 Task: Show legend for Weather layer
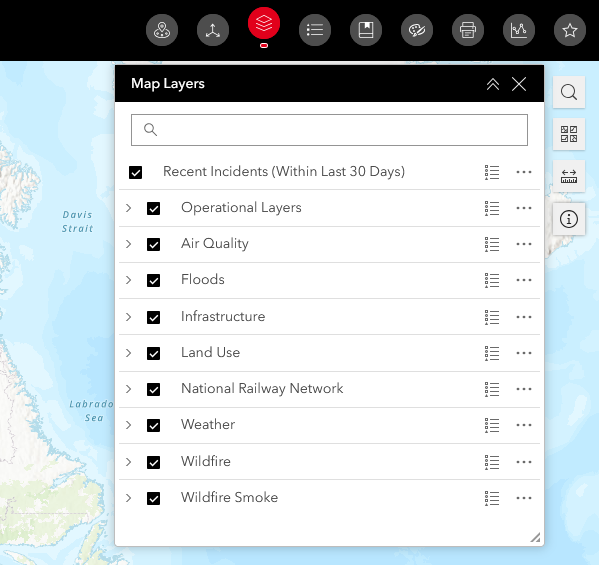pyautogui.click(x=492, y=425)
